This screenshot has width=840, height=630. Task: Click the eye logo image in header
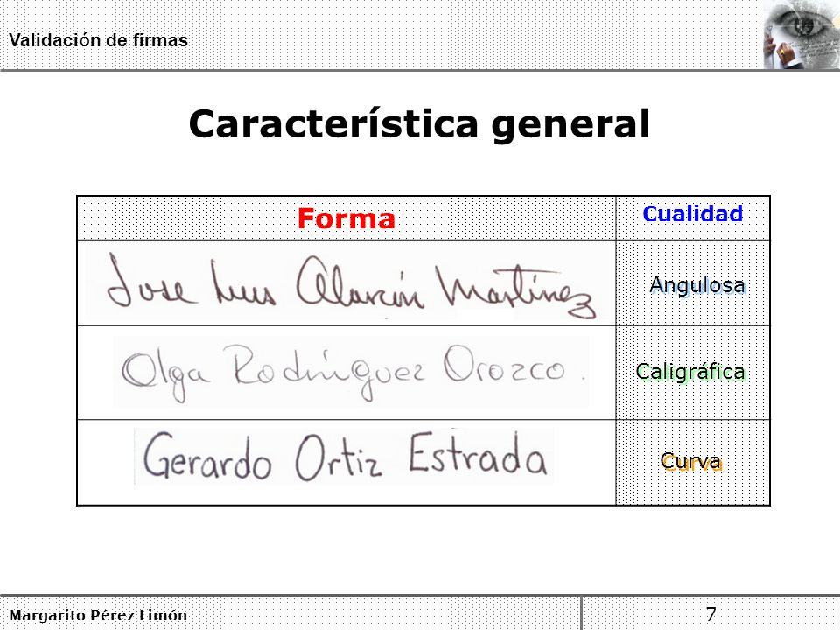point(801,35)
